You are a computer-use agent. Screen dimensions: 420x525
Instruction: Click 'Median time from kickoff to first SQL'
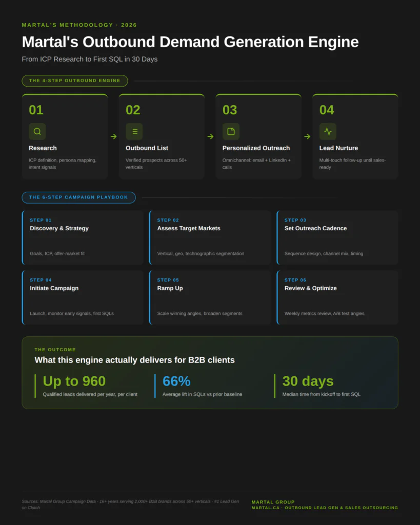coord(321,394)
